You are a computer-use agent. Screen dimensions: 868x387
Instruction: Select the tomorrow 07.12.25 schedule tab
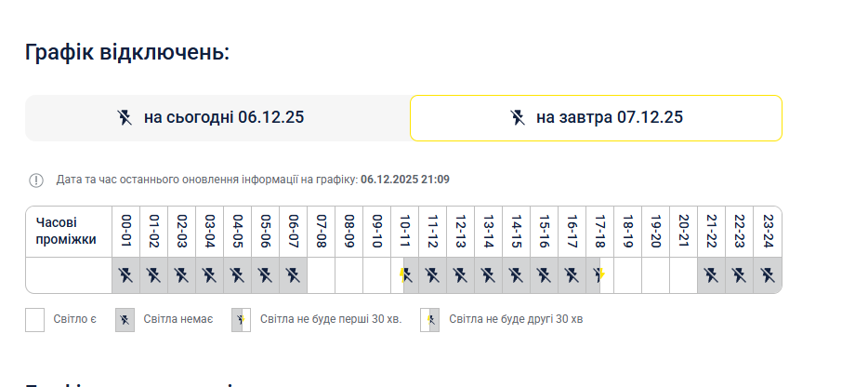click(596, 118)
